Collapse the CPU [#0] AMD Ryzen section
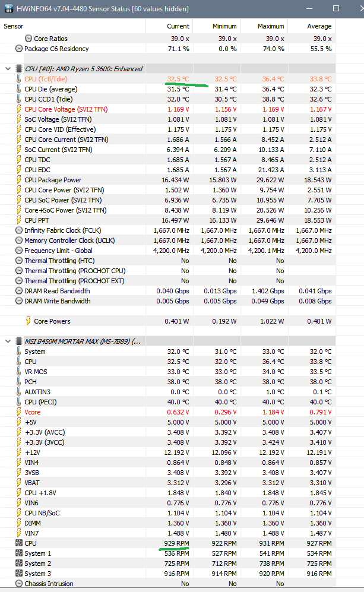364x592 pixels. (x=7, y=69)
